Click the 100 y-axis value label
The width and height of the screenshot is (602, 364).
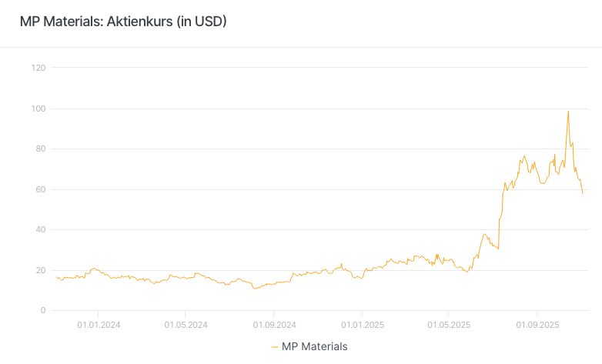[38, 109]
